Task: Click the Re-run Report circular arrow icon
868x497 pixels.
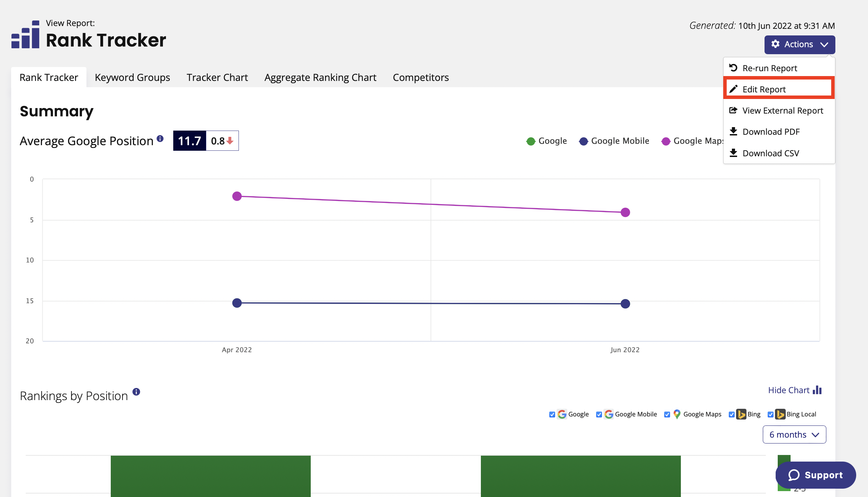Action: [x=733, y=68]
